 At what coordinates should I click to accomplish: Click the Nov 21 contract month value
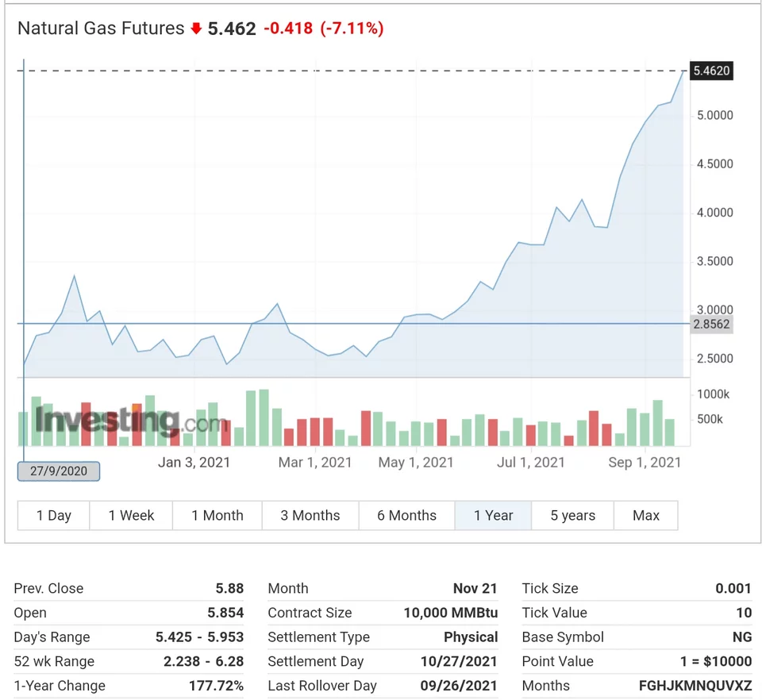(475, 588)
